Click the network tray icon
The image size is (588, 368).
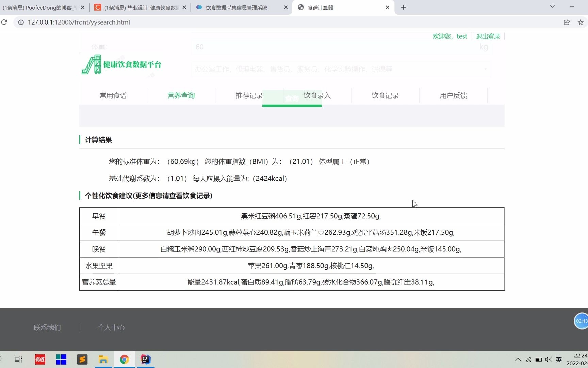point(529,359)
